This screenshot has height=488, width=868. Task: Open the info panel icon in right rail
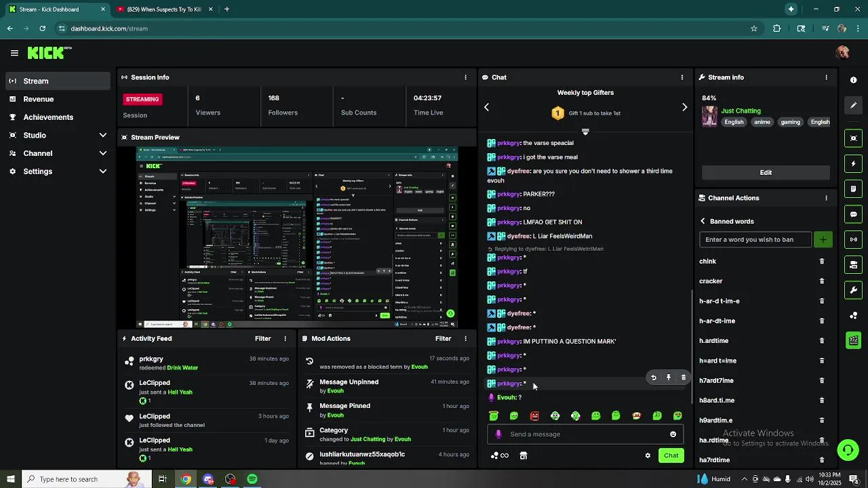[853, 80]
